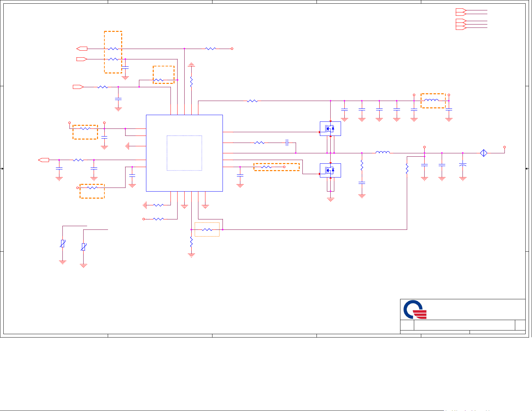
Task: Click the resistor in the dashed box left of the IC
Action: click(x=85, y=129)
